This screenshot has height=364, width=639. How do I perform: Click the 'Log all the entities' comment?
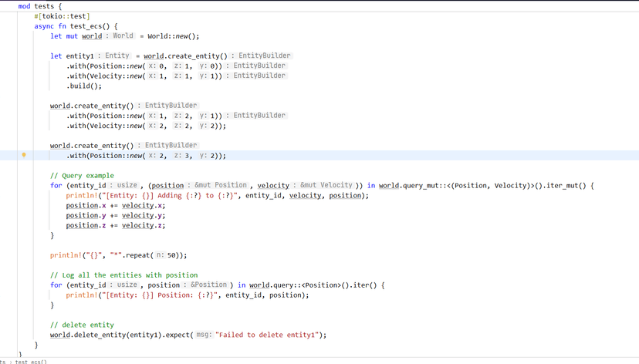(x=123, y=275)
